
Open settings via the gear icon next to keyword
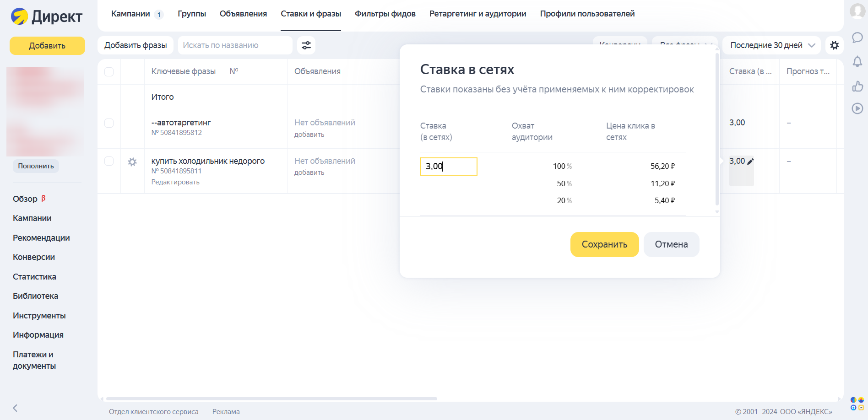(132, 162)
